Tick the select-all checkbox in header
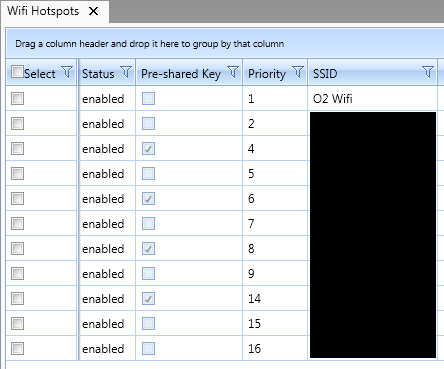444x369 pixels. pyautogui.click(x=17, y=71)
